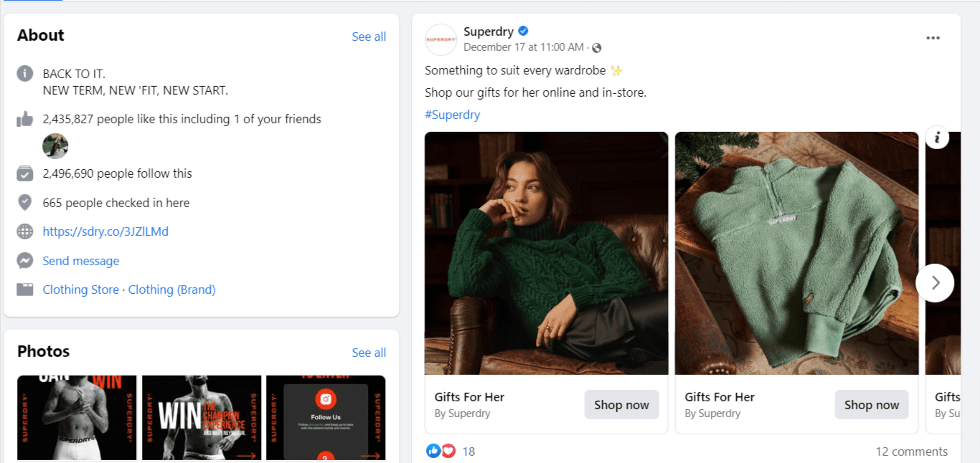Open the post options three-dot menu
The height and width of the screenshot is (463, 980).
(x=933, y=37)
